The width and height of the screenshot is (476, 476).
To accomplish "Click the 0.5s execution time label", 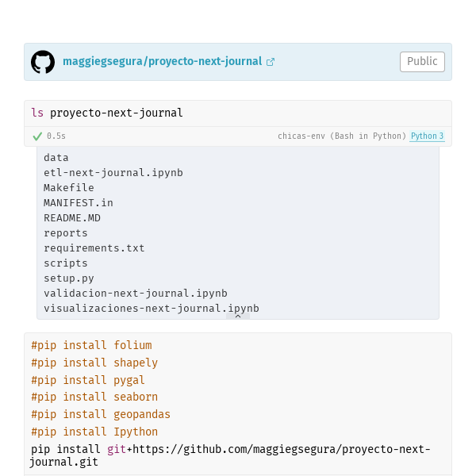I will 56,136.
